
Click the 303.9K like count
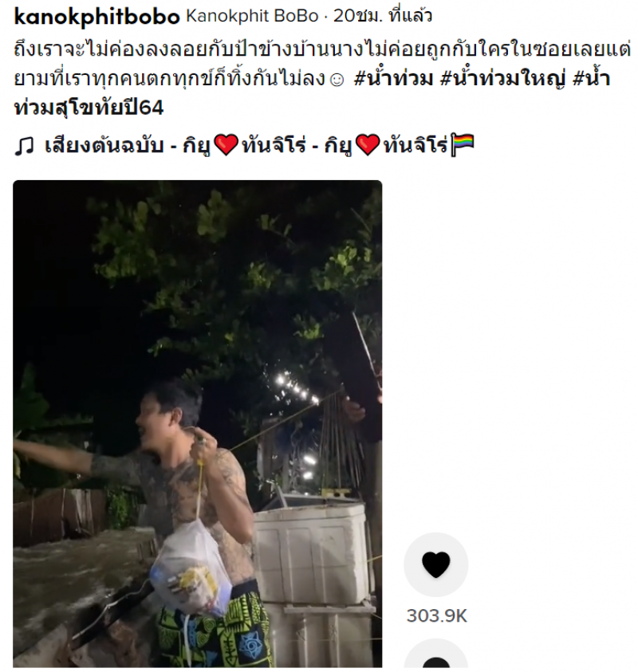(436, 616)
